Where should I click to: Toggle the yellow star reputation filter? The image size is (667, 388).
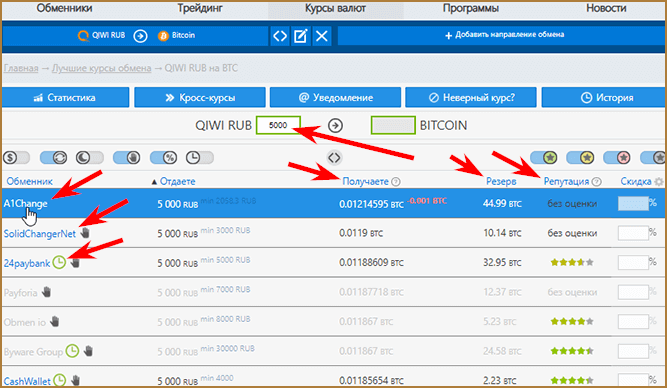580,158
